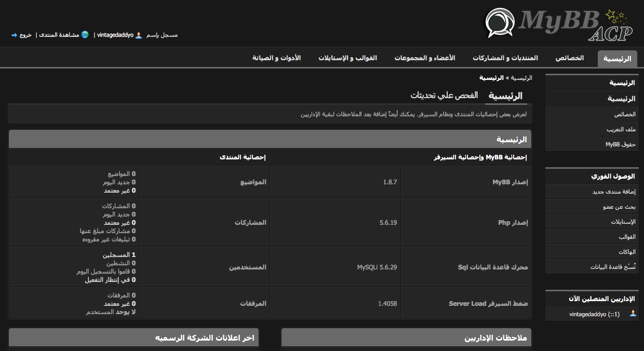Open المنتديات و المشاركات navigation tab
644x351 pixels.
[505, 58]
